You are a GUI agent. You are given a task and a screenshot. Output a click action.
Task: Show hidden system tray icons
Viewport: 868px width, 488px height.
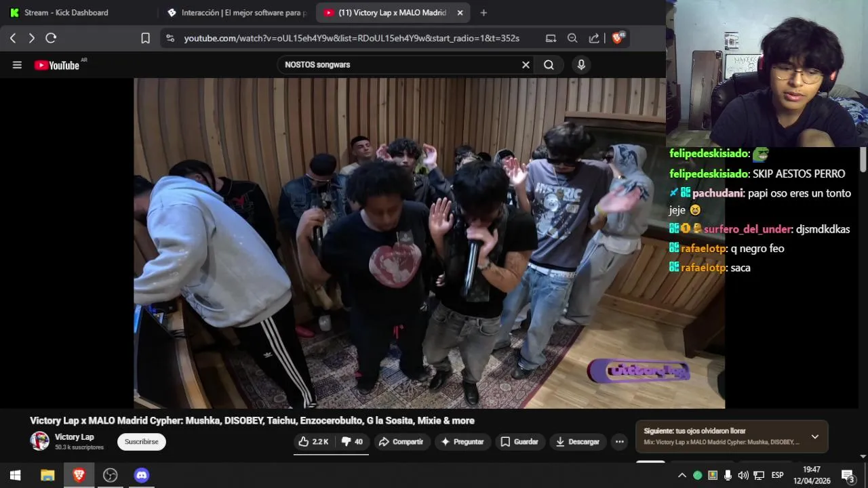click(682, 475)
